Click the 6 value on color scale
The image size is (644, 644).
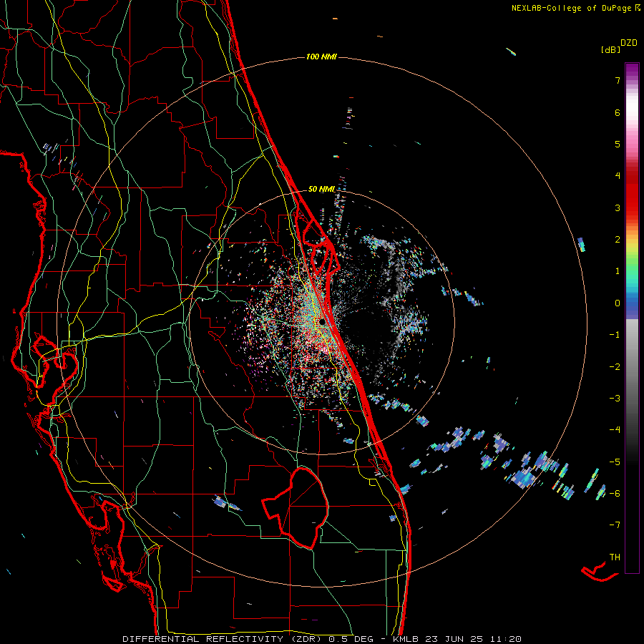(618, 112)
